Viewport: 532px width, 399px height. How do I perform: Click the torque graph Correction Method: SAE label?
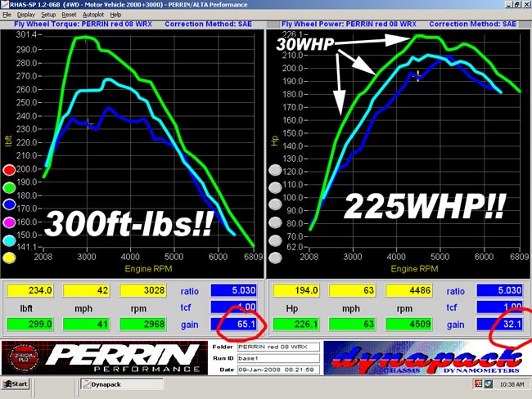209,24
